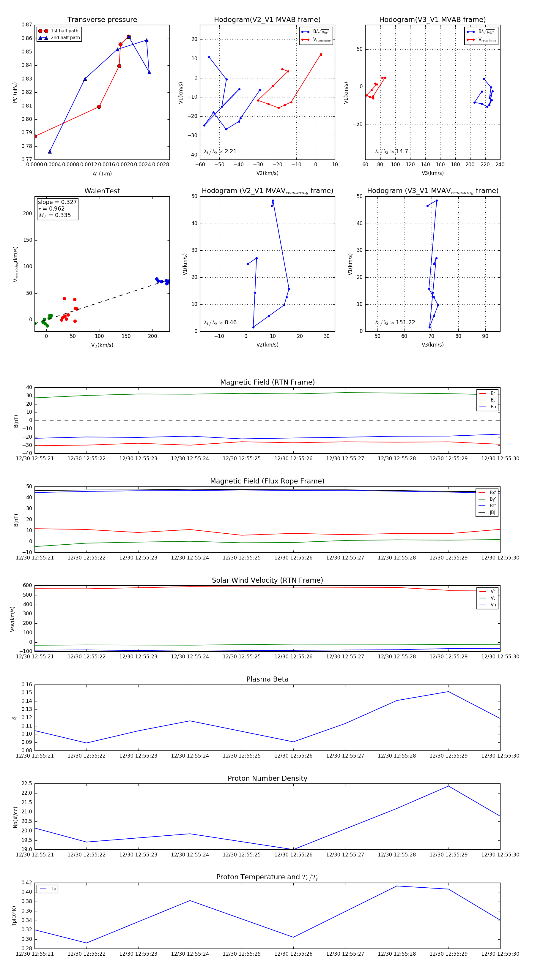Click the red Br line sample in legend

click(x=482, y=393)
